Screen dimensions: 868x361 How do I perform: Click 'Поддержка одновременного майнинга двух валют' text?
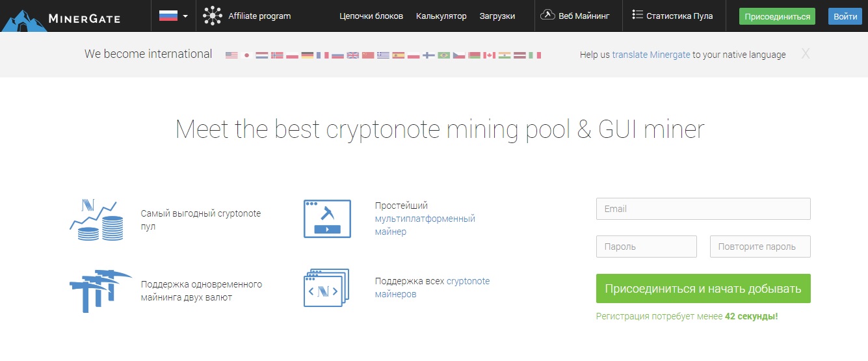(202, 291)
